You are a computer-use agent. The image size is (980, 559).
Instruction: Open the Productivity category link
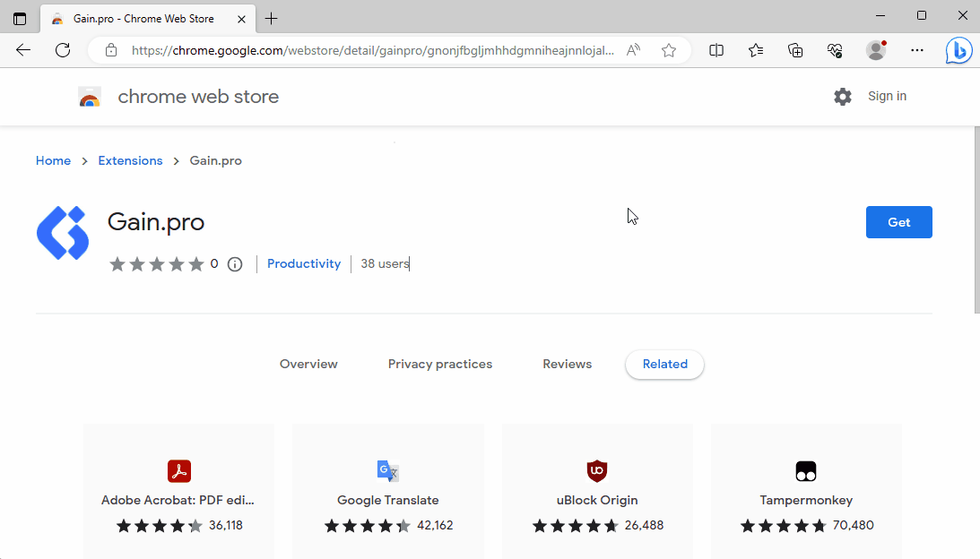(x=304, y=263)
